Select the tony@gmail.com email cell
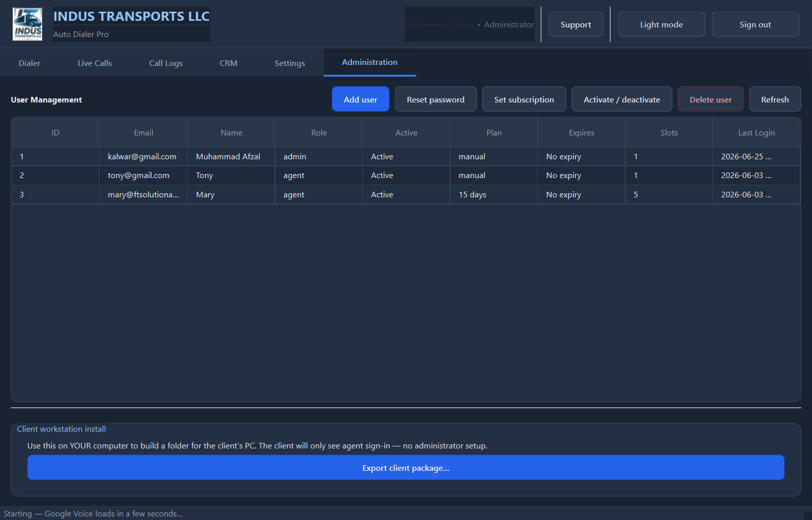The image size is (812, 520). [144, 176]
